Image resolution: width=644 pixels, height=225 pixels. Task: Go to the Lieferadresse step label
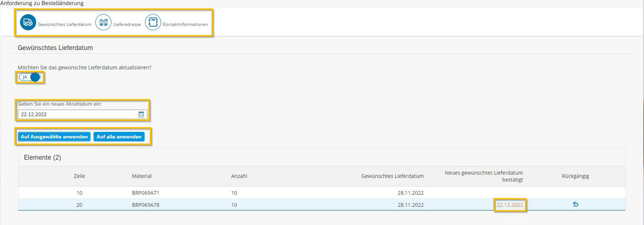pyautogui.click(x=127, y=24)
